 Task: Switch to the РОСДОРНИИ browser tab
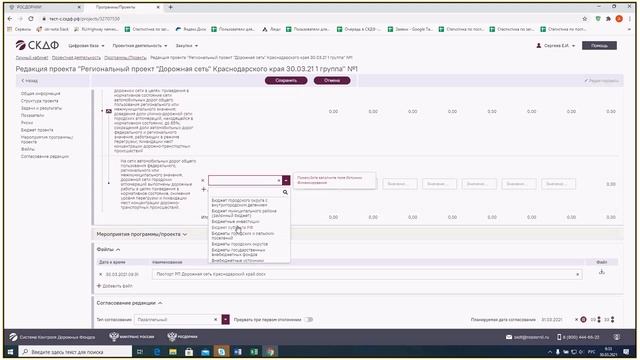43,7
